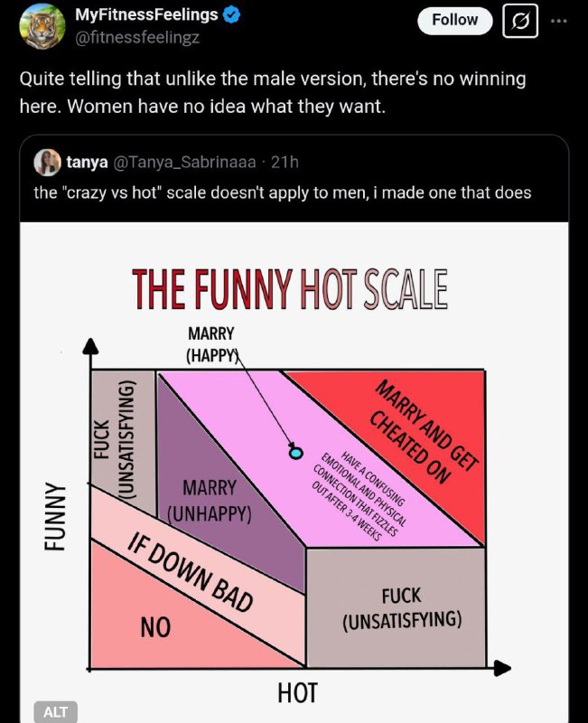Click the blue verified badge
Screen dimensions: 588x723
click(231, 15)
